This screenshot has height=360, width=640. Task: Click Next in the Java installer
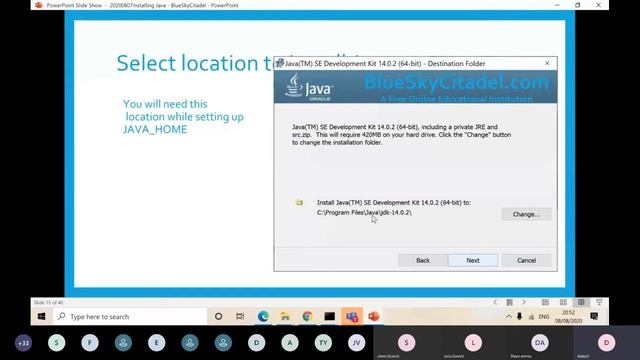[473, 260]
